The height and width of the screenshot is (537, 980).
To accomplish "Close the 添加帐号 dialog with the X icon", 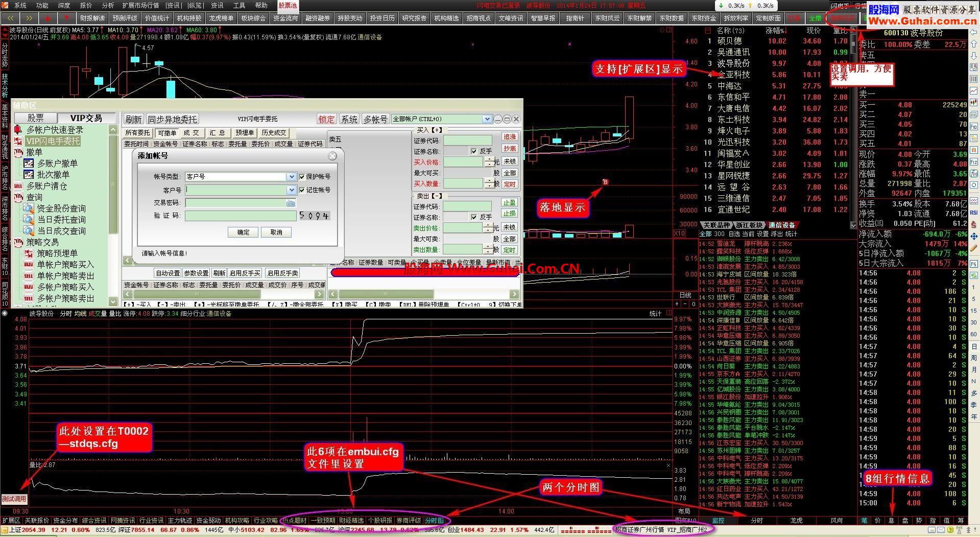I will pyautogui.click(x=332, y=156).
